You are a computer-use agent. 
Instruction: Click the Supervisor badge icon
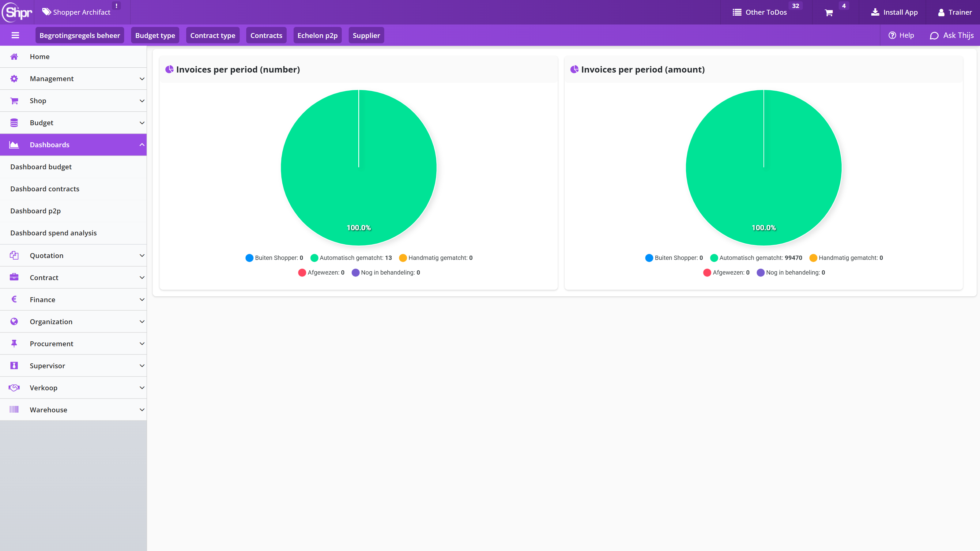(14, 365)
